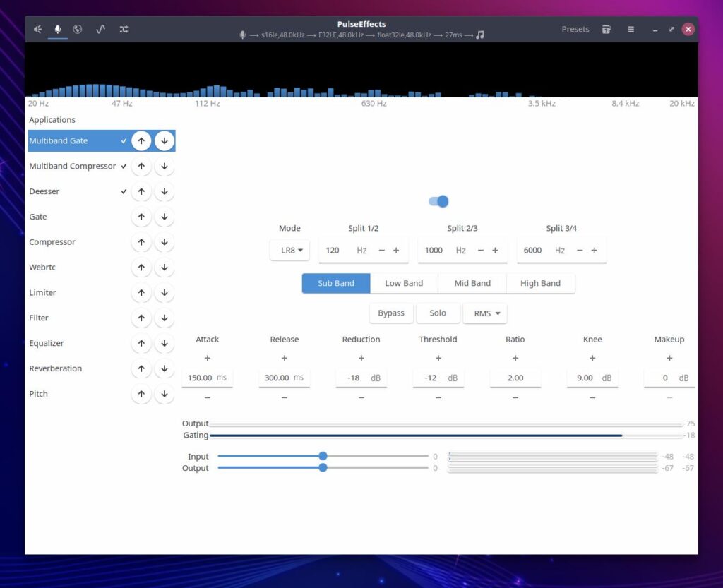Increase Attack time with plus above

pos(208,358)
